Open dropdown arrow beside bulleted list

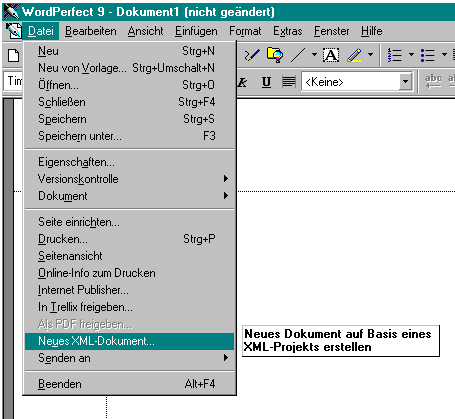point(444,55)
